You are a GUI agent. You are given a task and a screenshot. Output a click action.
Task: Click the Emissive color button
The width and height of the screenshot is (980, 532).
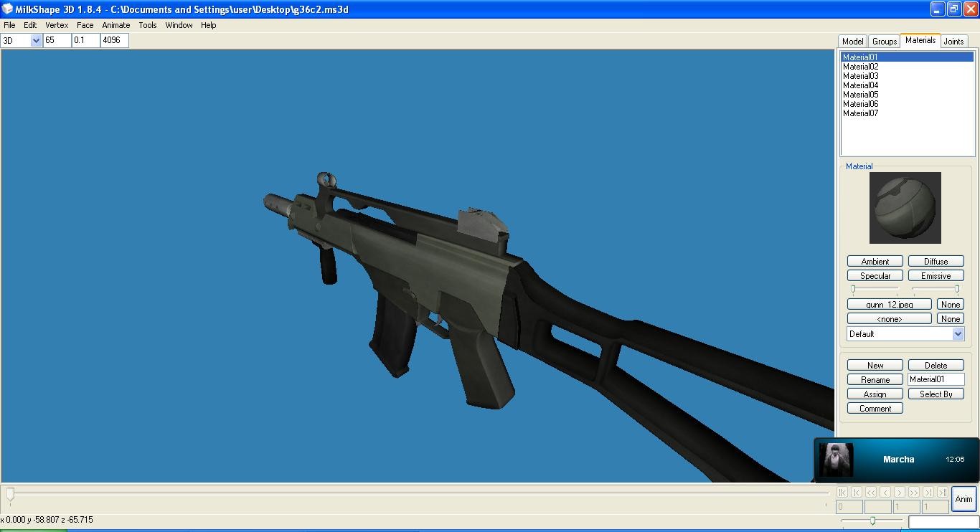[936, 276]
